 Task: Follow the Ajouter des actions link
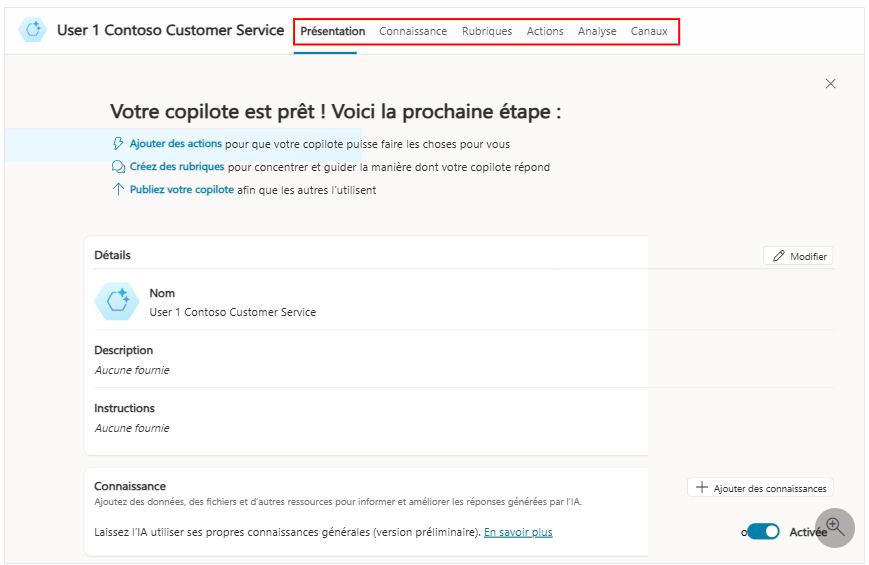(176, 144)
